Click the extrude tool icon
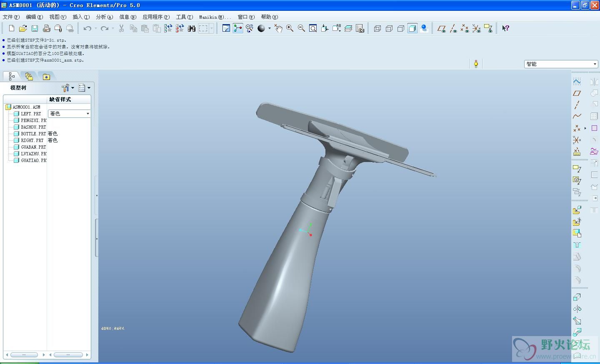This screenshot has height=364, width=600. 577,297
